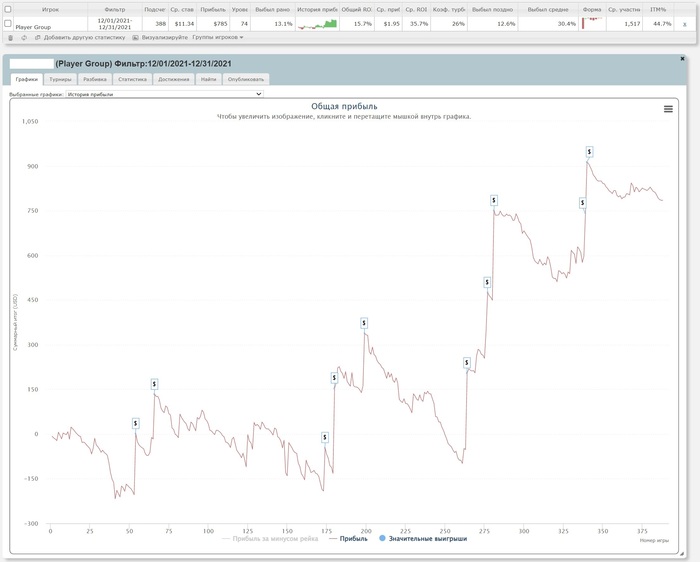The image size is (700, 562).
Task: Sort by the ITM% column header
Action: tap(658, 9)
